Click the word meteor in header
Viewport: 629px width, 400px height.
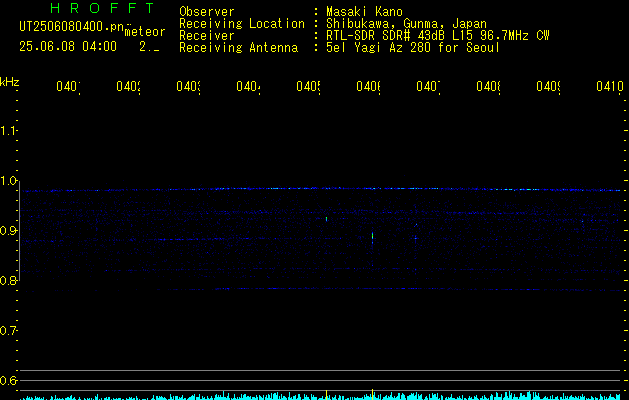coord(145,32)
